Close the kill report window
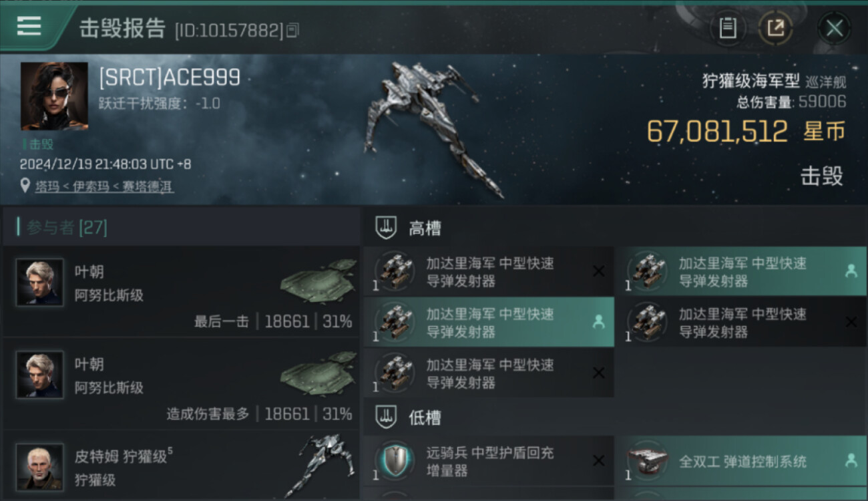This screenshot has width=868, height=501. tap(834, 28)
